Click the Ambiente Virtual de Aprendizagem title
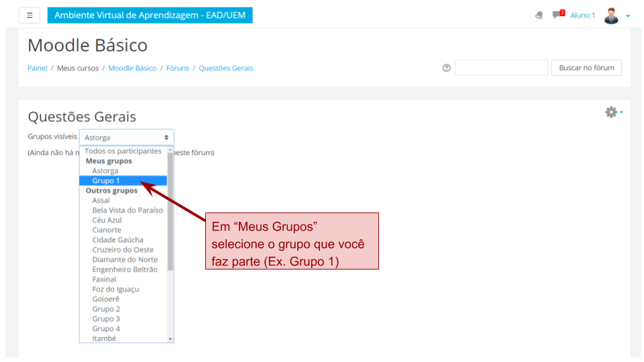Screen dimensions: 644x362 [150, 15]
